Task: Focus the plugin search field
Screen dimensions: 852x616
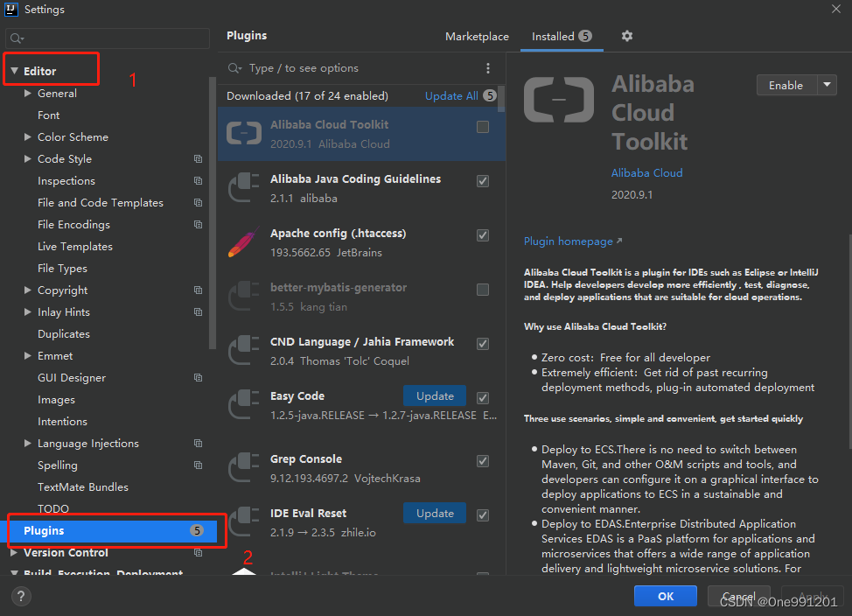Action: tap(353, 68)
